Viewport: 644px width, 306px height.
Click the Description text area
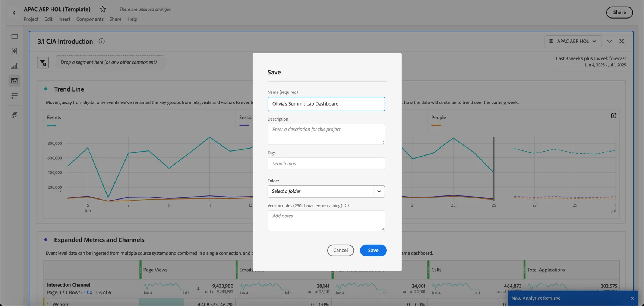(x=326, y=134)
